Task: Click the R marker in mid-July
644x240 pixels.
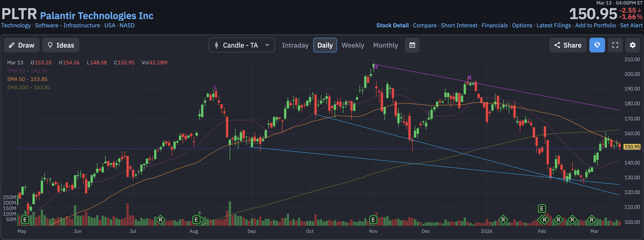Action: (161, 220)
